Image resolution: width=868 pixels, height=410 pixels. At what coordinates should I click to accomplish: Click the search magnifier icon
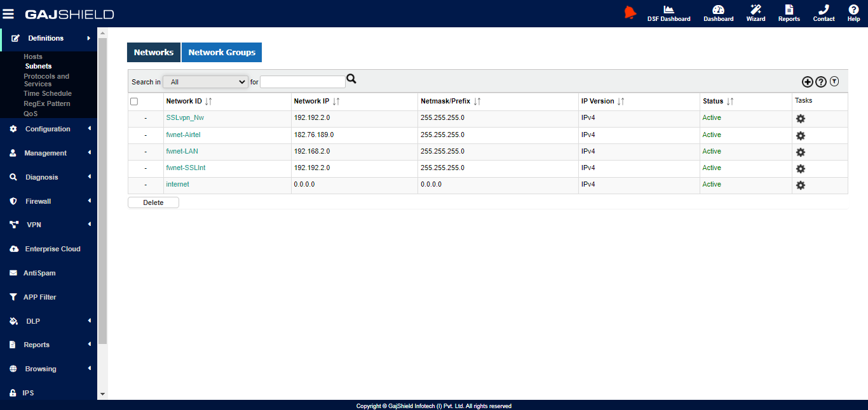click(x=351, y=79)
